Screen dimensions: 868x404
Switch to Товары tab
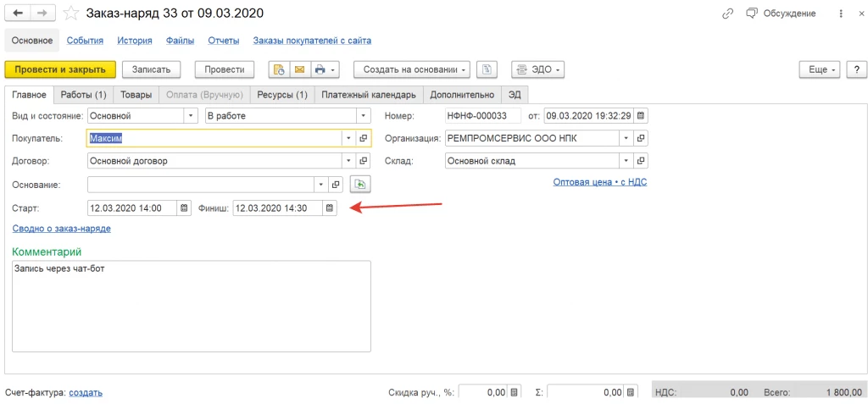(x=136, y=95)
